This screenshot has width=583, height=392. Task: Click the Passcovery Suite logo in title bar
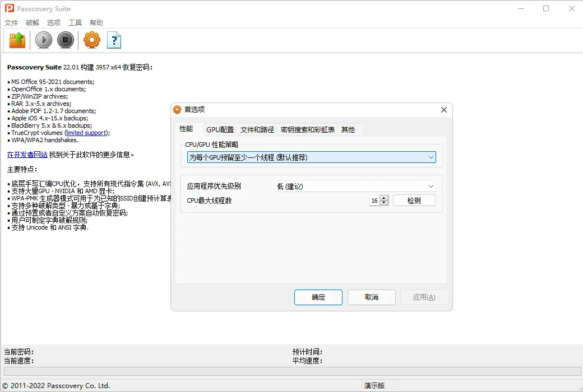pyautogui.click(x=10, y=8)
